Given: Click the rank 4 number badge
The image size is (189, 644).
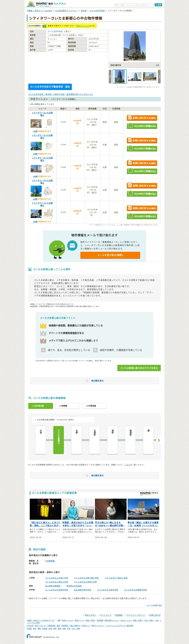Looking at the screenshot, I should pyautogui.click(x=43, y=350).
